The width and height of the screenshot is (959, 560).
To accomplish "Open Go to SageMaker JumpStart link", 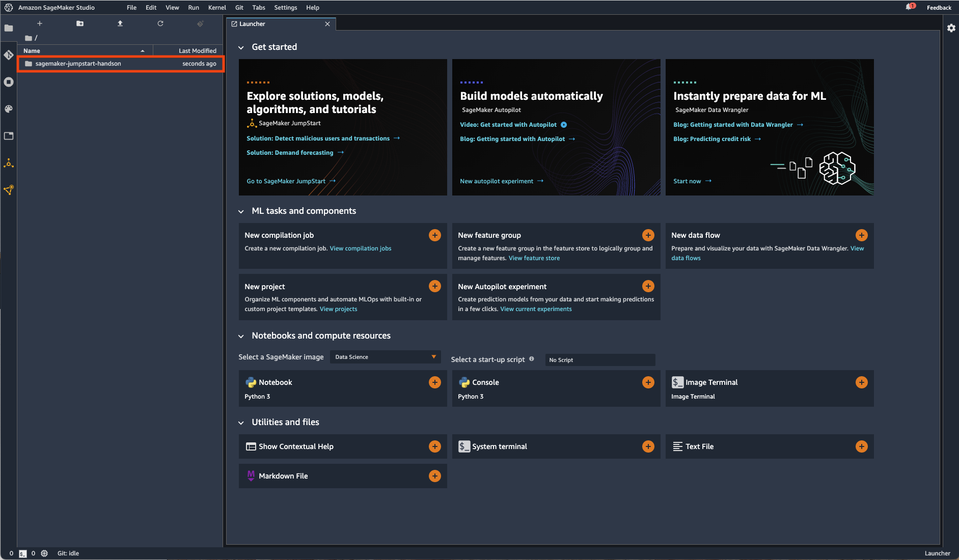I will 291,181.
